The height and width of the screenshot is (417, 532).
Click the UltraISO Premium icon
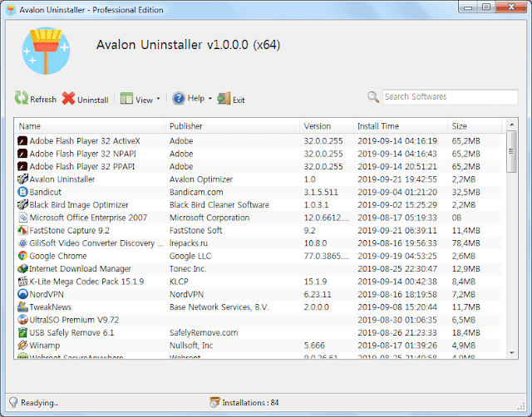pyautogui.click(x=22, y=320)
